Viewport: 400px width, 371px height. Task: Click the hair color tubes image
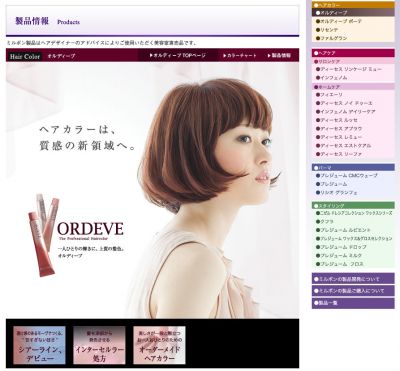point(43,235)
